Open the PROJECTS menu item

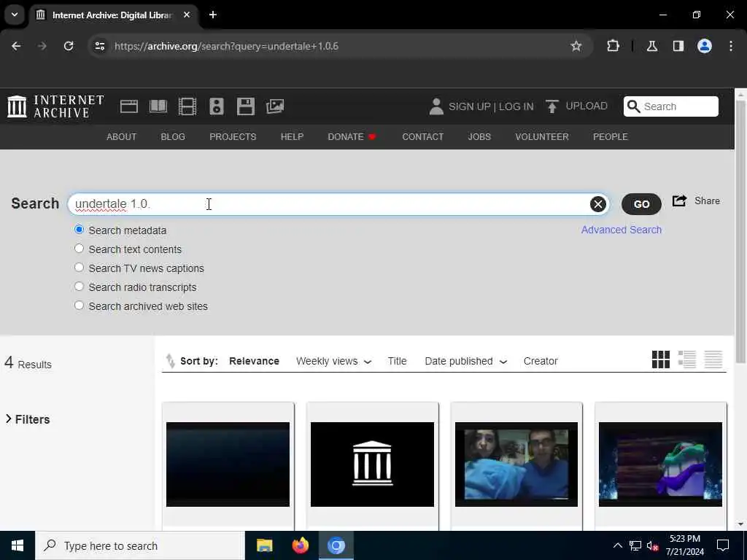point(233,136)
